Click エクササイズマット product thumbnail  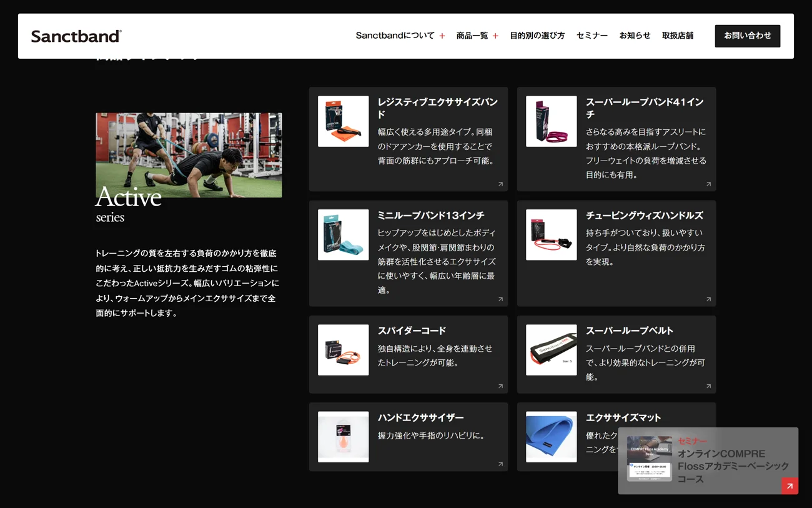pos(551,437)
